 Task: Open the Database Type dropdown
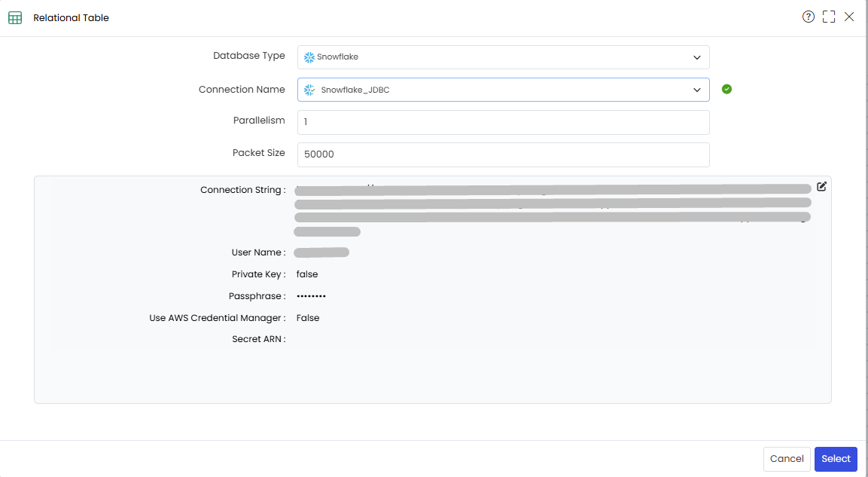point(503,57)
